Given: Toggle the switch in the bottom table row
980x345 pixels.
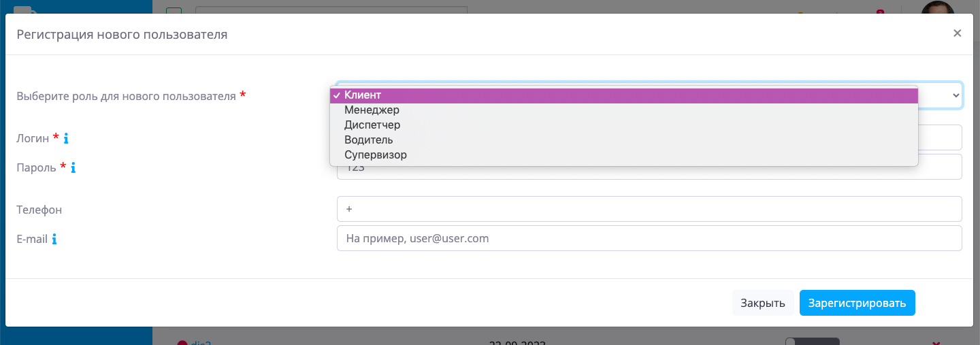Looking at the screenshot, I should pos(812,342).
